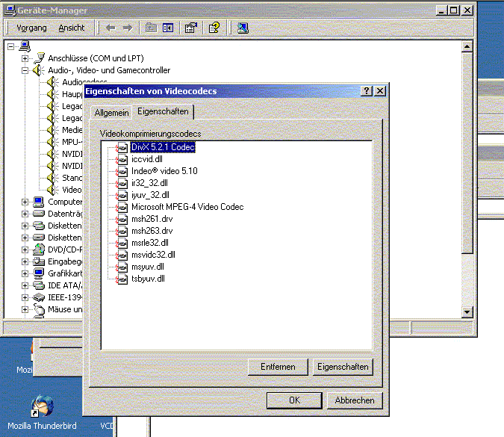Open the Properties toolbar icon
This screenshot has width=504, height=437.
[190, 28]
